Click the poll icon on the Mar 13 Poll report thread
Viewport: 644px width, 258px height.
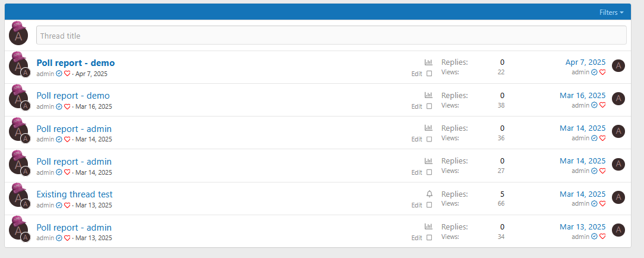pos(428,226)
